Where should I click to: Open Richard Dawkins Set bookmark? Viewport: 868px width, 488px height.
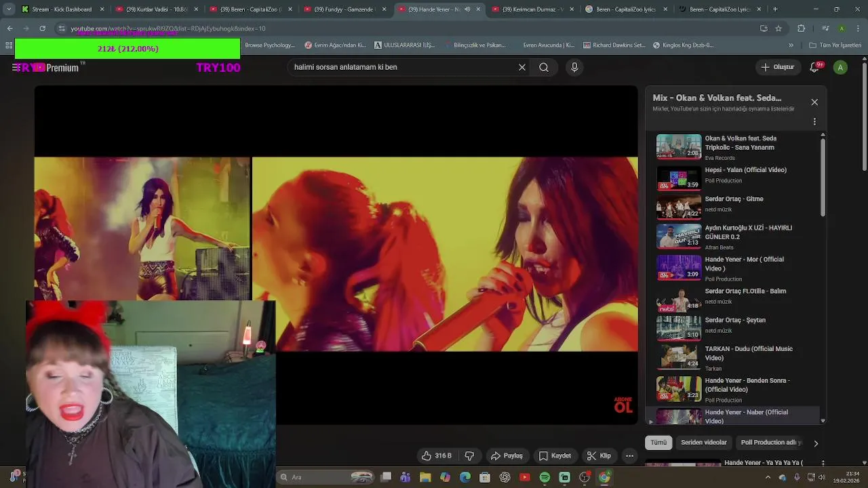tap(614, 45)
